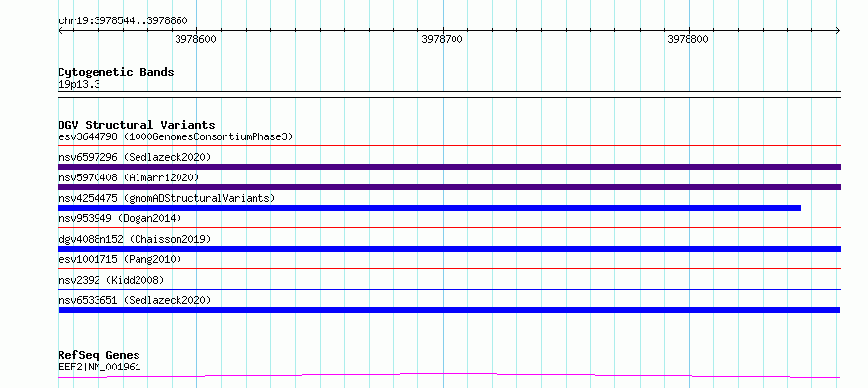Click ruler position 3978700
868x388 pixels.
pyautogui.click(x=443, y=39)
